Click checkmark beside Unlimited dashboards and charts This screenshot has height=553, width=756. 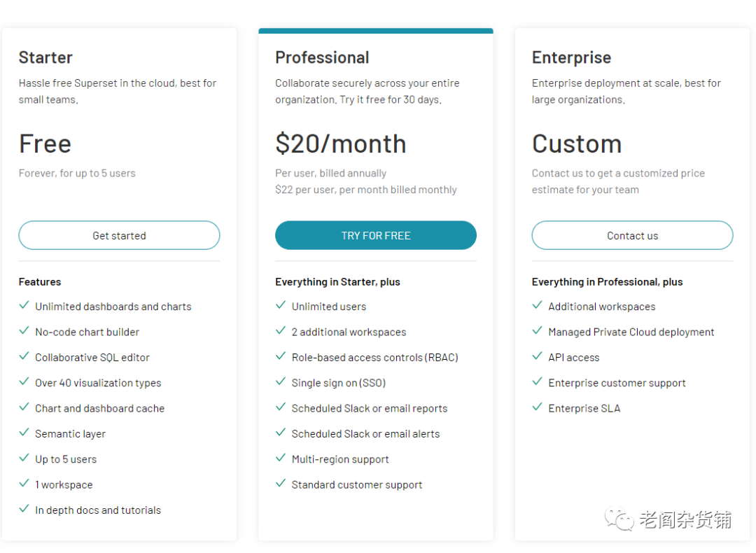click(x=24, y=306)
